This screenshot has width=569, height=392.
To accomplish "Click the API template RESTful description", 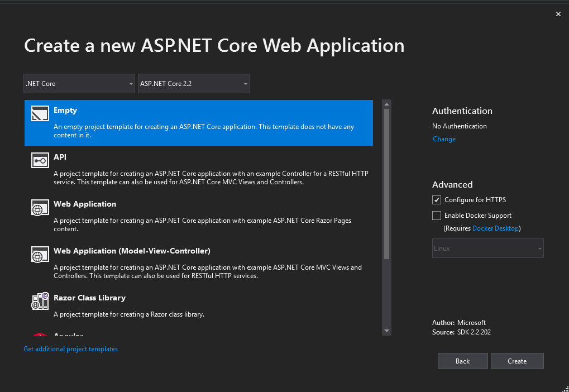I will [211, 178].
